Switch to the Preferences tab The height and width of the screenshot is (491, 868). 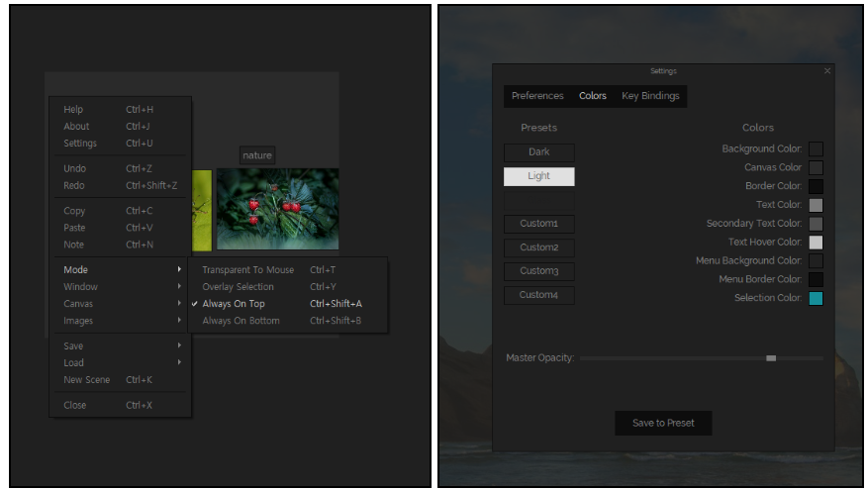pos(537,96)
